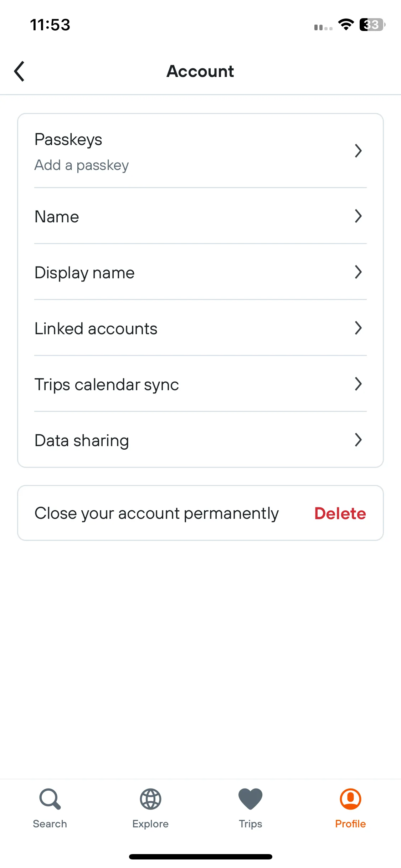
Task: Switch to the Trips tab label
Action: point(251,824)
